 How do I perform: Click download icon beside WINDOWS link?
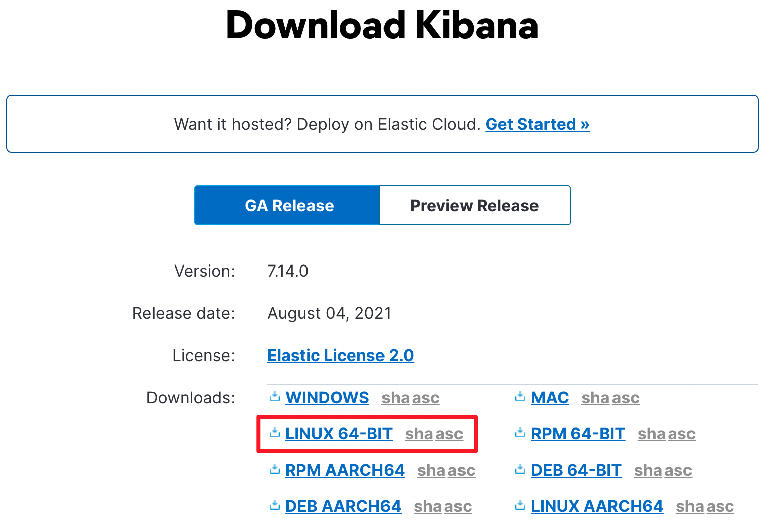tap(274, 397)
